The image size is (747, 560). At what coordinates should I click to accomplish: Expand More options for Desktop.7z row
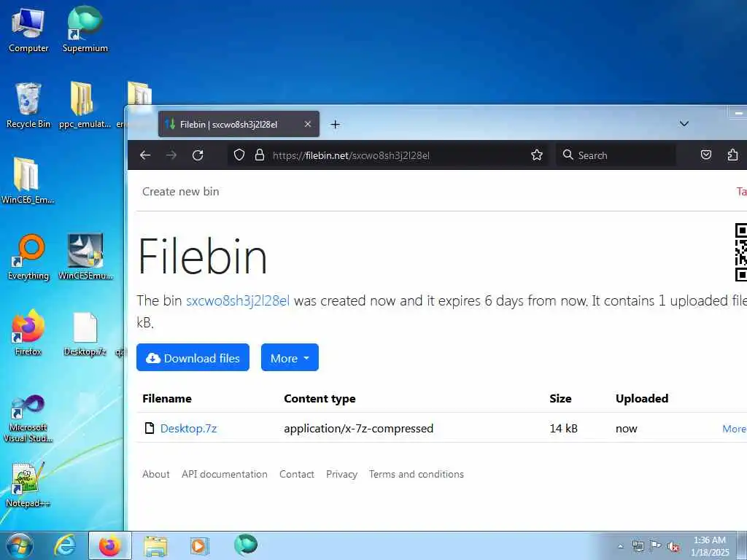tap(734, 429)
